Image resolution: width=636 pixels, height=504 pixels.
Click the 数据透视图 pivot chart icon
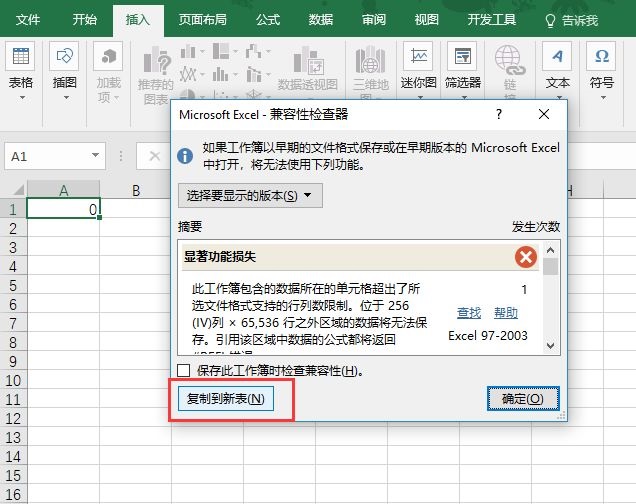pyautogui.click(x=307, y=61)
